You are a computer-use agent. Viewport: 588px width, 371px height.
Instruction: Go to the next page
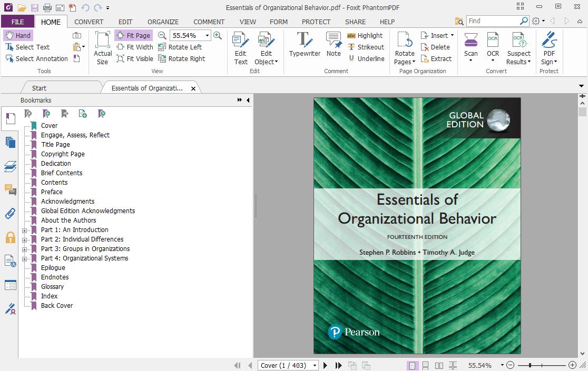click(326, 365)
